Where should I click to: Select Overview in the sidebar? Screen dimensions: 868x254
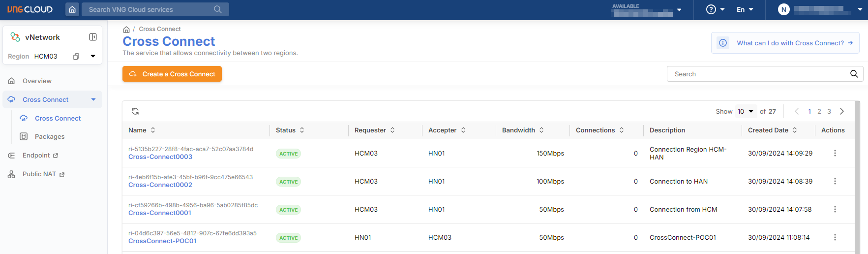tap(37, 81)
